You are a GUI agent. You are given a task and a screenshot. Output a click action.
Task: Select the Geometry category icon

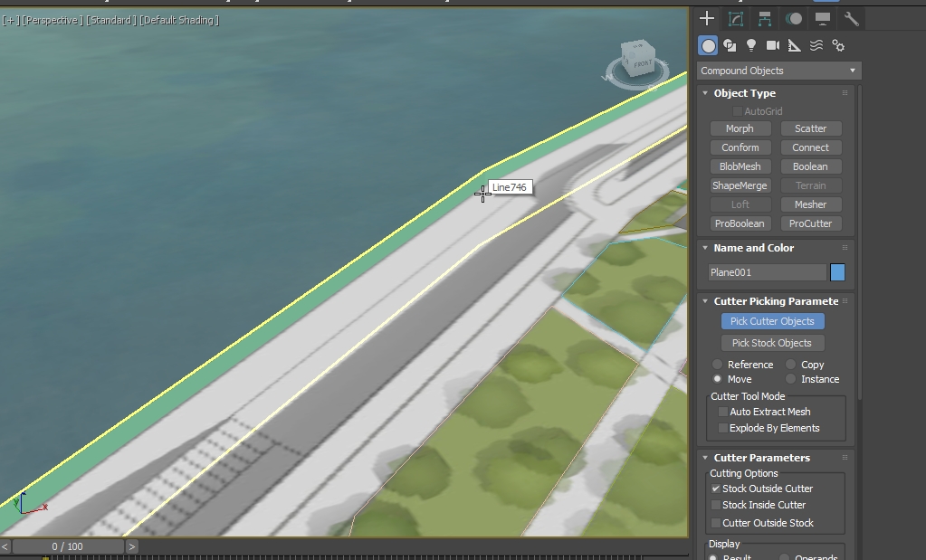tap(708, 45)
